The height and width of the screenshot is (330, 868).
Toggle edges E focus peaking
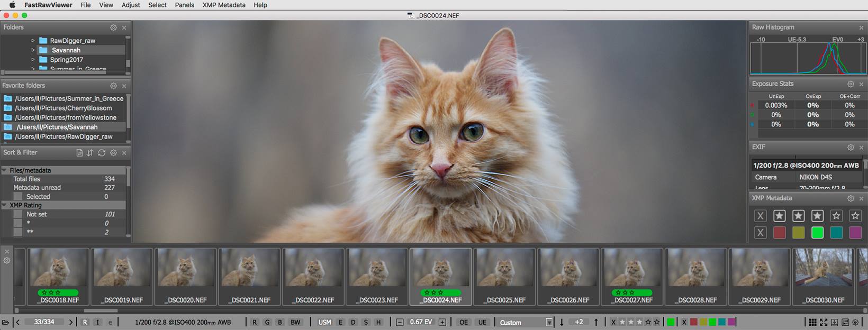point(340,322)
